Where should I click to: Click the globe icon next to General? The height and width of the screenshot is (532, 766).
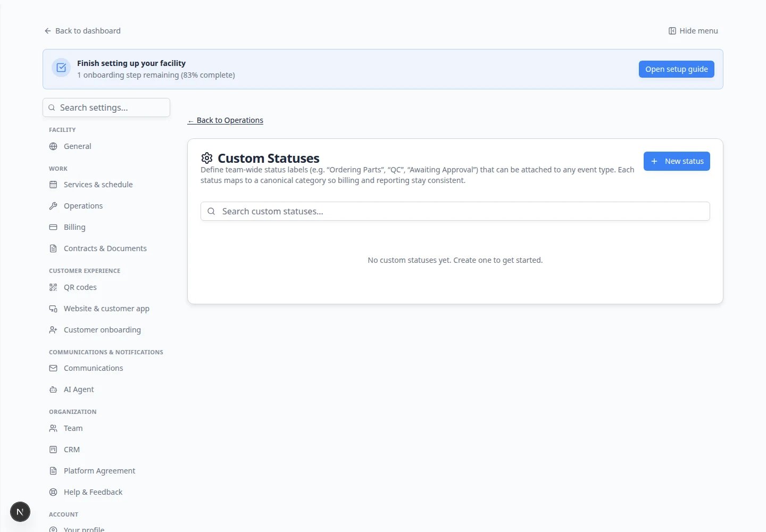pyautogui.click(x=53, y=146)
